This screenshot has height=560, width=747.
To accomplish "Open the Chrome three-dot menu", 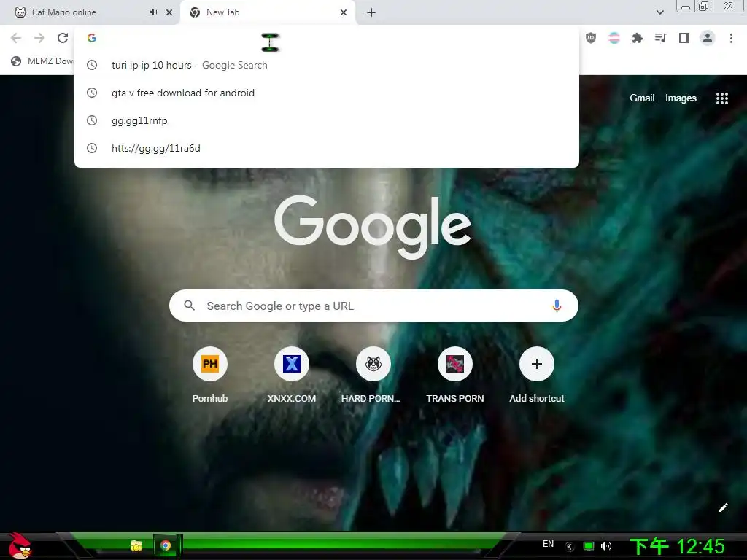I will 731,38.
